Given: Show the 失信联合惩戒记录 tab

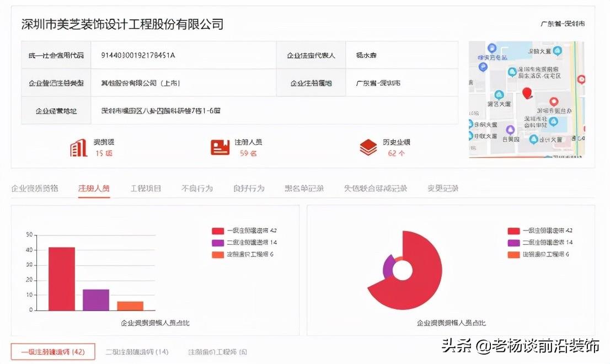Looking at the screenshot, I should (x=376, y=189).
